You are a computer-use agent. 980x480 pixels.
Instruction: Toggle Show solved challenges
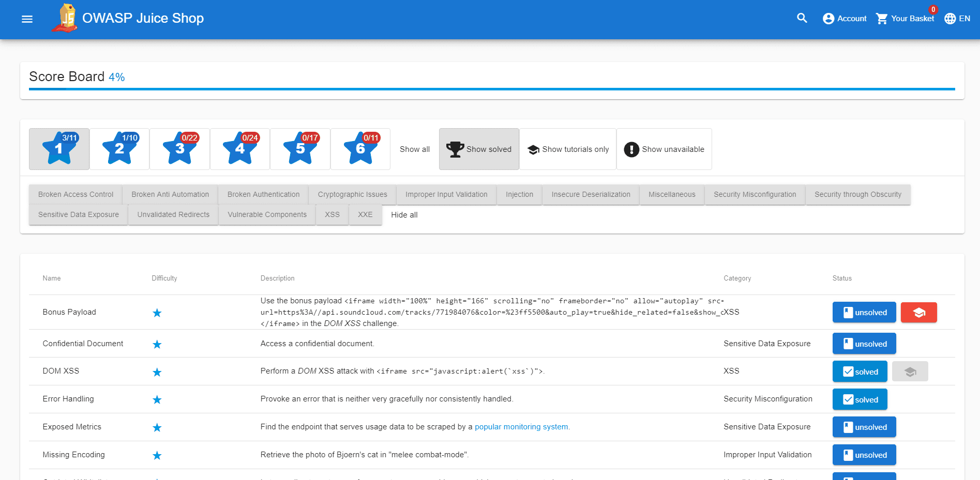479,149
